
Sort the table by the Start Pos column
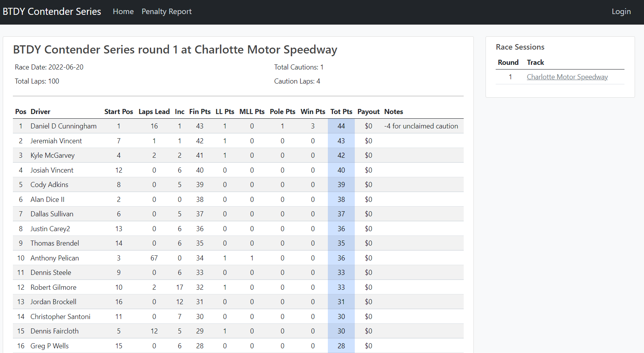119,111
